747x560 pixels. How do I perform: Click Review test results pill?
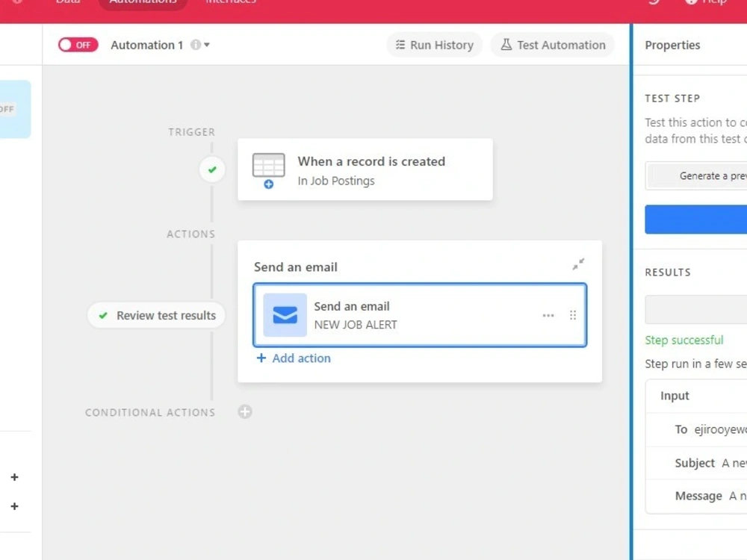156,315
